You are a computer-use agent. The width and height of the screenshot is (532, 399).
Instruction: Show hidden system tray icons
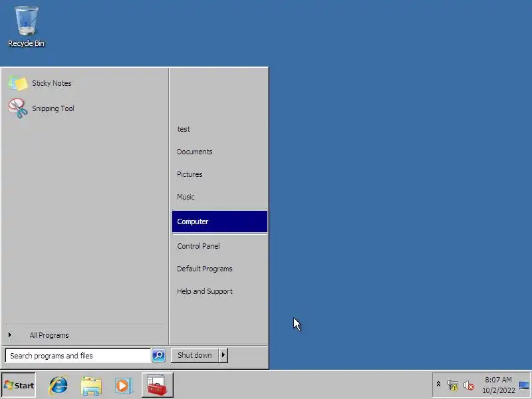(438, 384)
